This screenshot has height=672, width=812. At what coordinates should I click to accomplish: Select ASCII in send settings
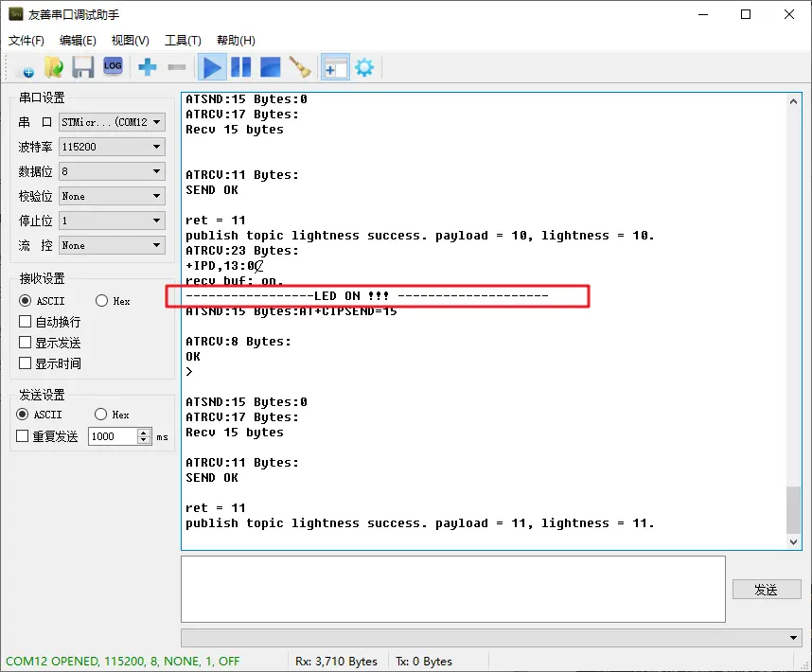(40, 415)
